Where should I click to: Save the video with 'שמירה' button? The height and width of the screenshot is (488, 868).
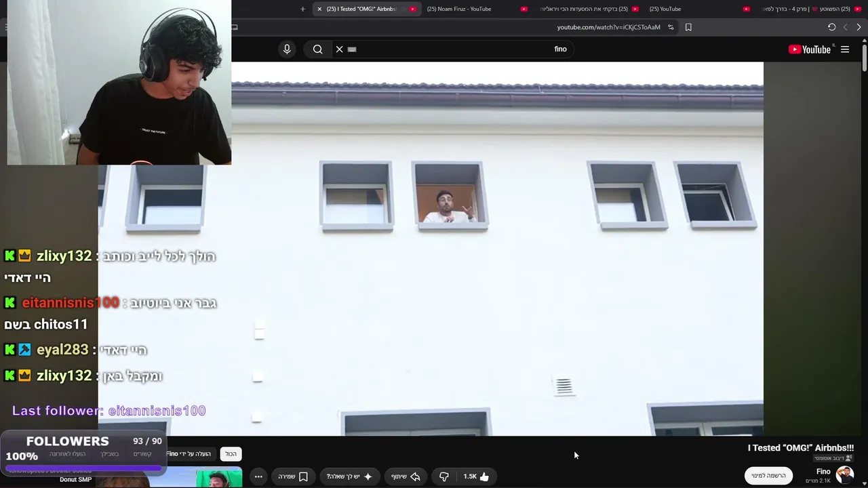coord(293,476)
